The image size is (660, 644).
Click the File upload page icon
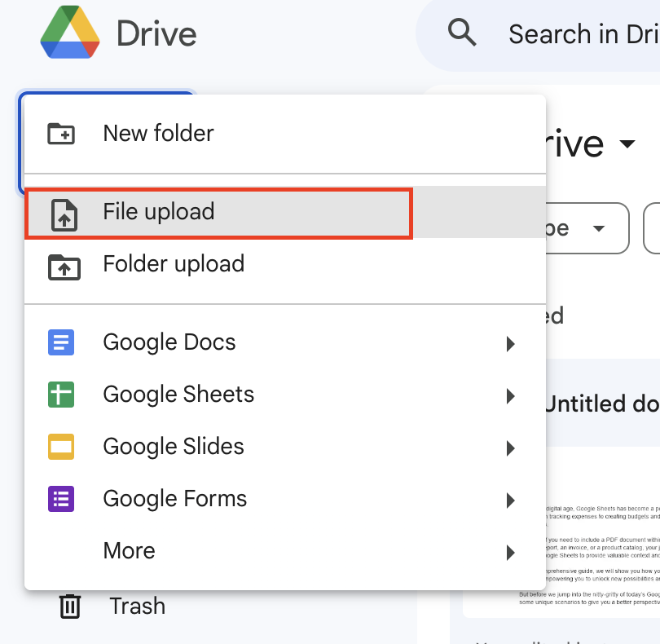point(64,215)
